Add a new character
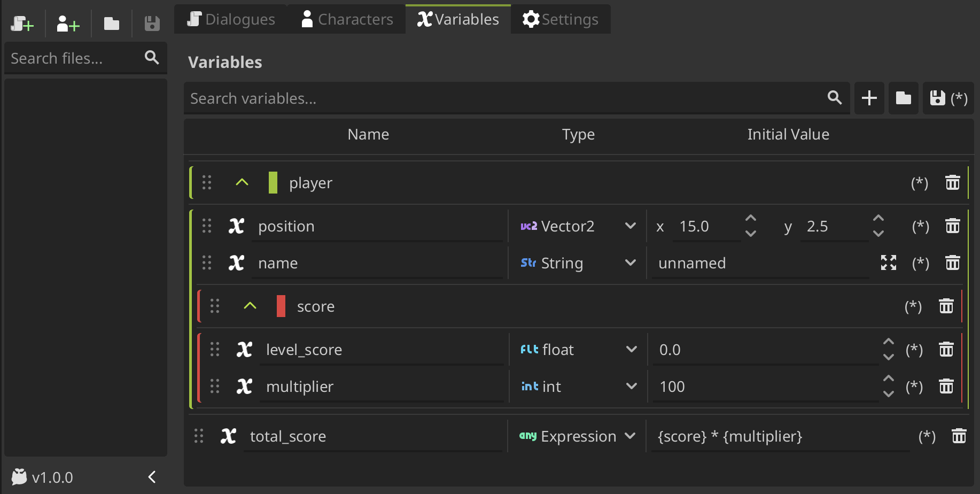980x494 pixels. pos(67,23)
